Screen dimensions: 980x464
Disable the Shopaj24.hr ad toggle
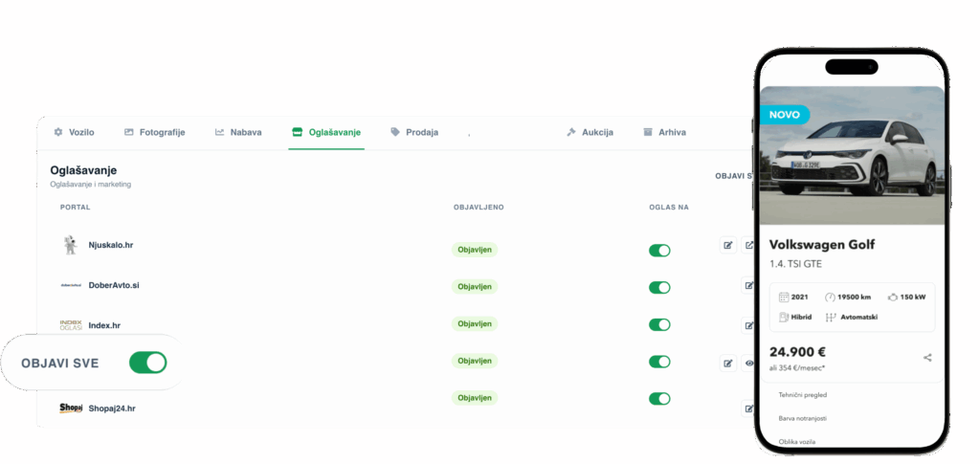point(659,398)
